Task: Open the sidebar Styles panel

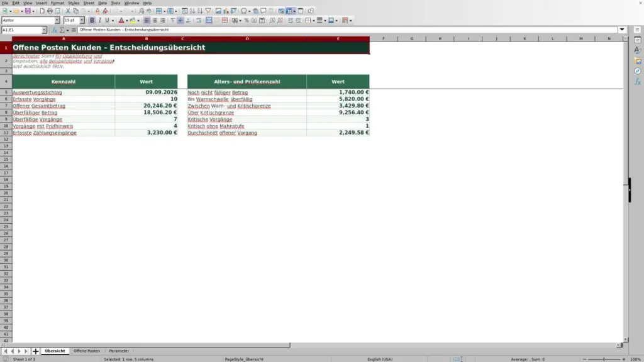Action: pyautogui.click(x=638, y=50)
